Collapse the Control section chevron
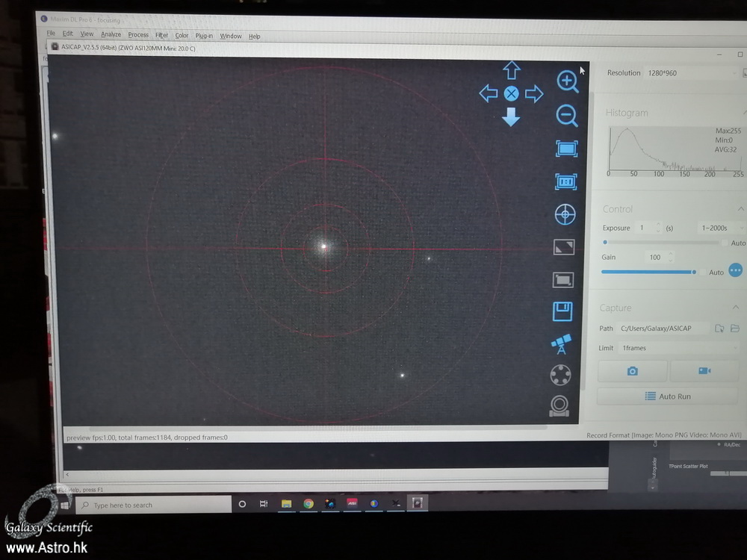This screenshot has width=747, height=560. [x=740, y=209]
